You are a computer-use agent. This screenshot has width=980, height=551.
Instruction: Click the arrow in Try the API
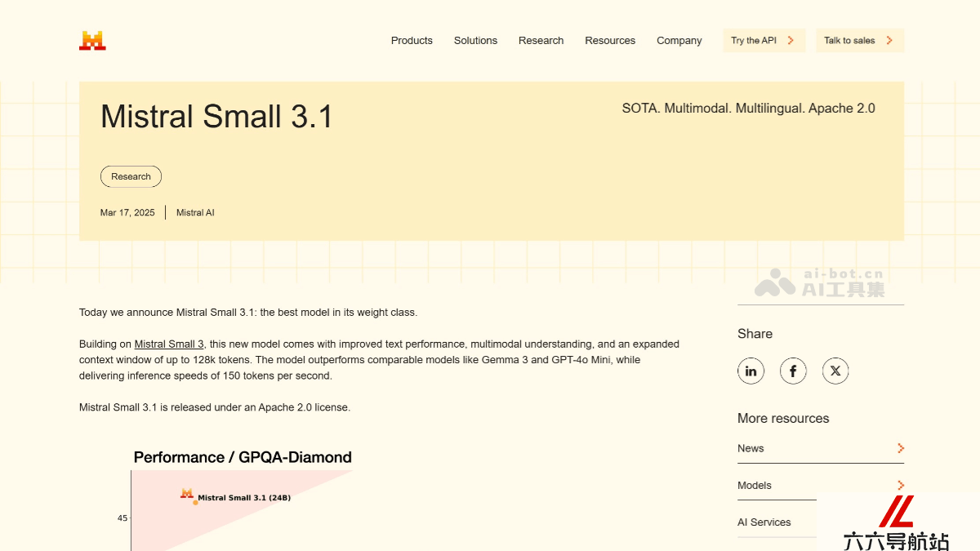click(x=791, y=40)
